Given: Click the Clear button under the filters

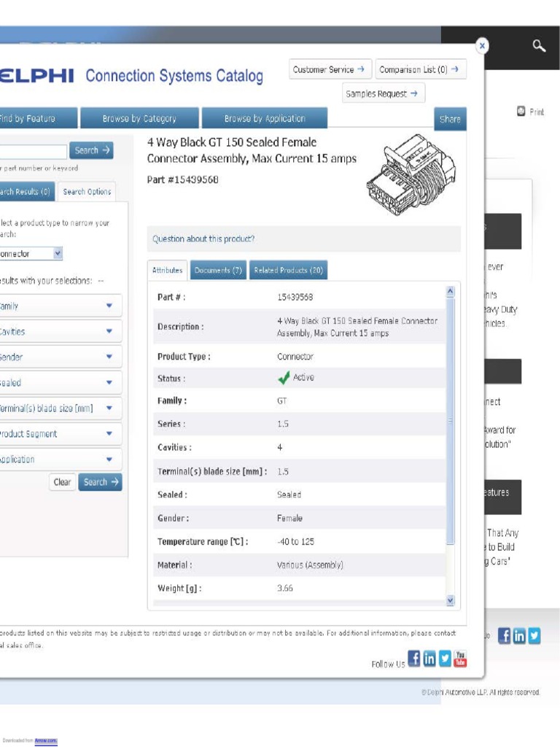Looking at the screenshot, I should point(62,482).
